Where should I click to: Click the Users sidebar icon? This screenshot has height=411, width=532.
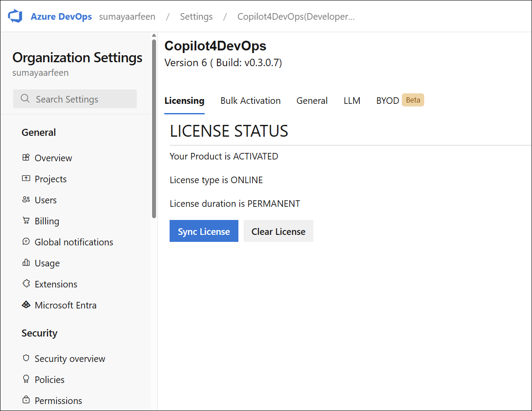26,199
